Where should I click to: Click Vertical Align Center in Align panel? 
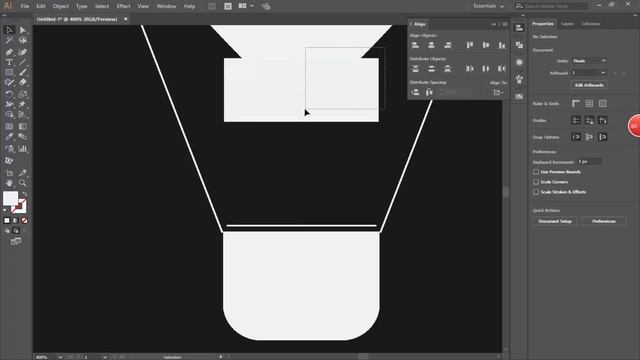click(486, 45)
